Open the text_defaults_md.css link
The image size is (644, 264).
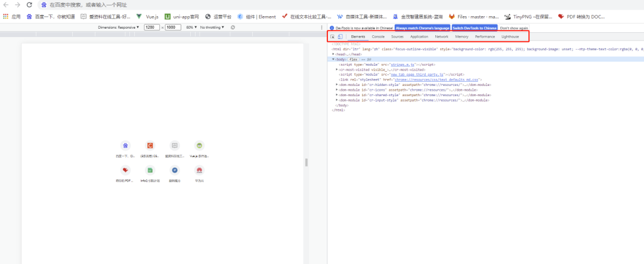pos(436,80)
